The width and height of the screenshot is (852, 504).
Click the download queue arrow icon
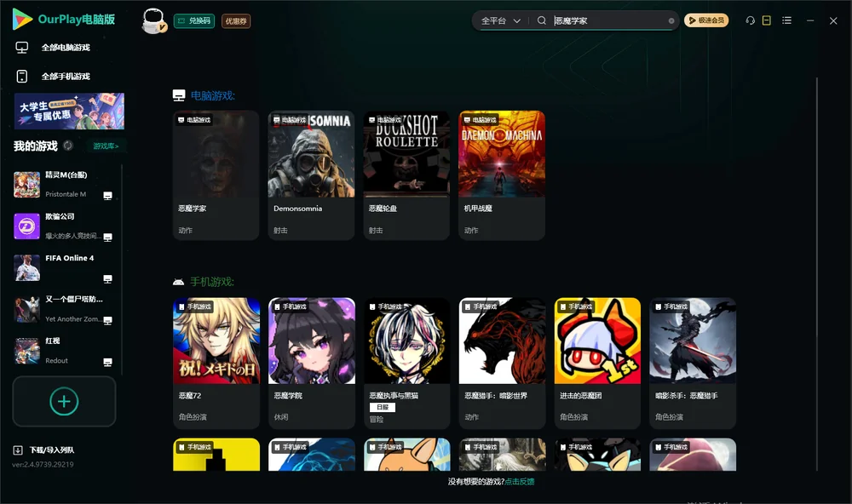tap(18, 450)
